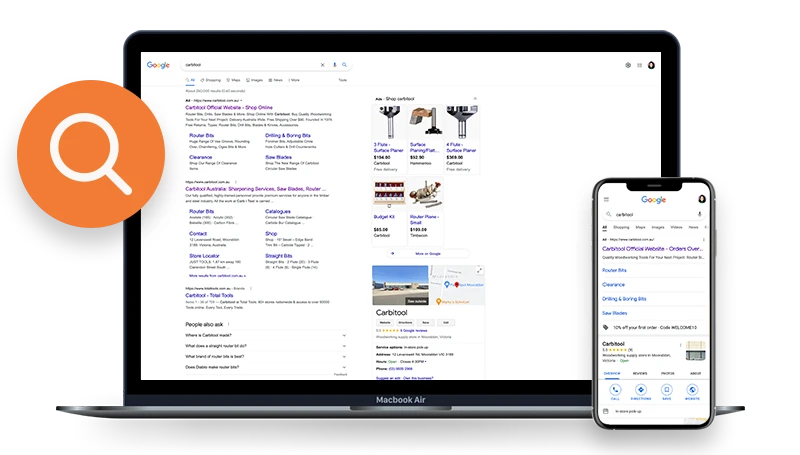Clear the search box with the X icon
The image size is (800, 455).
[x=322, y=65]
